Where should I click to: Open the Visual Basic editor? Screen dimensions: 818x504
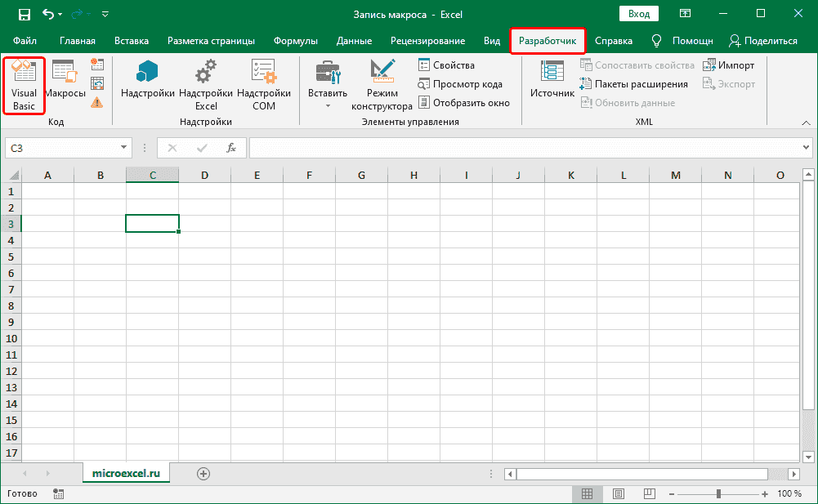point(22,85)
